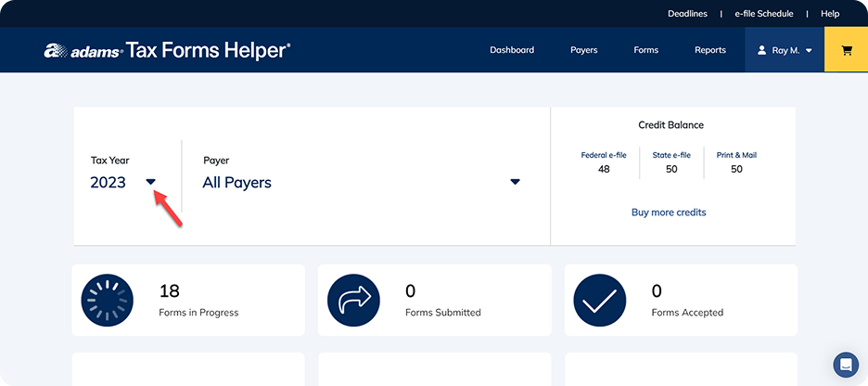Click the Forms Submitted arrow icon
This screenshot has width=868, height=386.
pyautogui.click(x=353, y=300)
